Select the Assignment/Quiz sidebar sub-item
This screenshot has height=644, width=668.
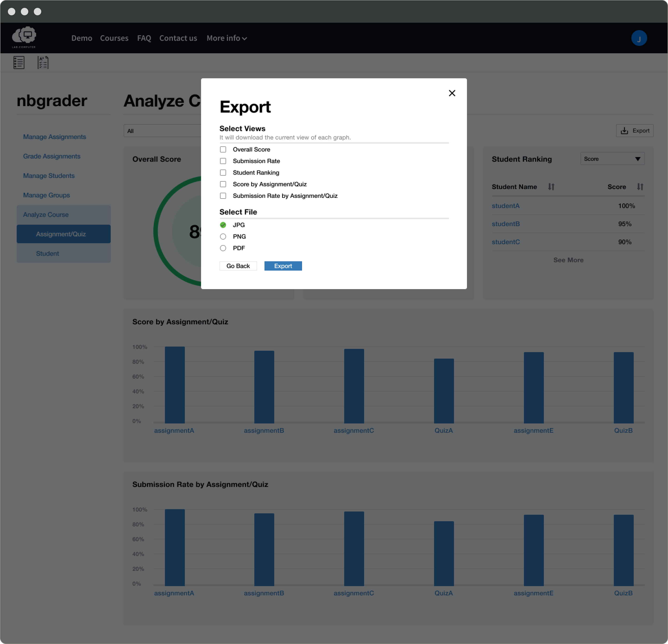point(64,234)
